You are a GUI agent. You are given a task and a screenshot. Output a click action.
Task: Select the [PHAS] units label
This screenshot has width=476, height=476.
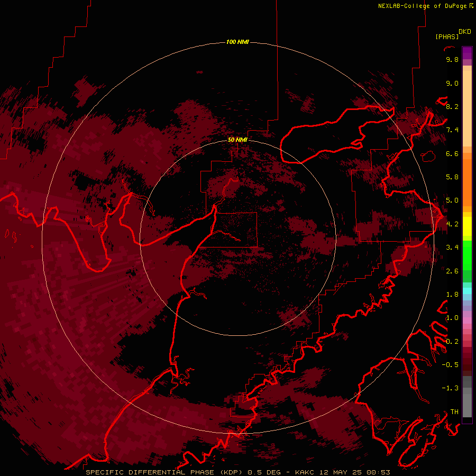[447, 36]
